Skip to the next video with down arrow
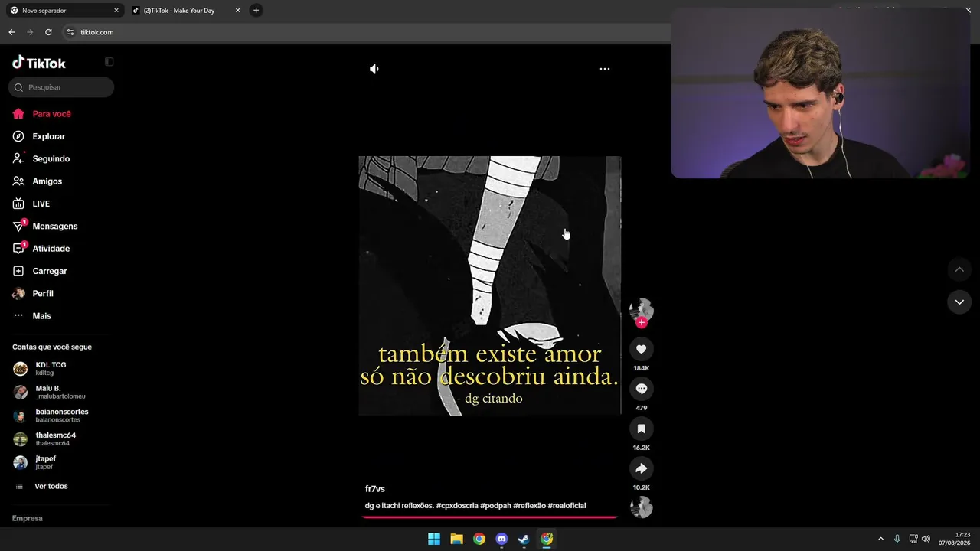980x551 pixels. 959,302
